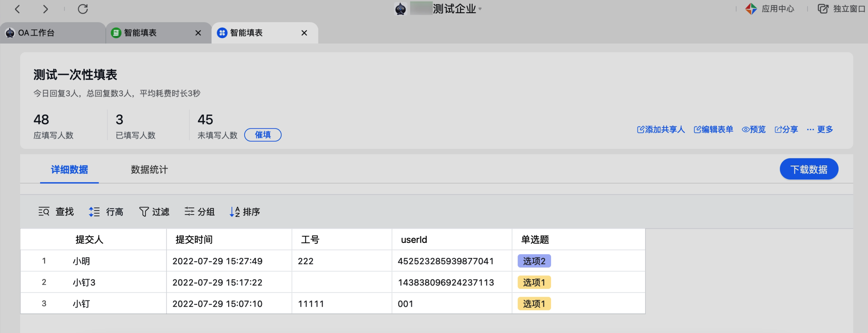Click the 选项1 tag in 小钉's row
The width and height of the screenshot is (868, 333).
[x=534, y=304]
